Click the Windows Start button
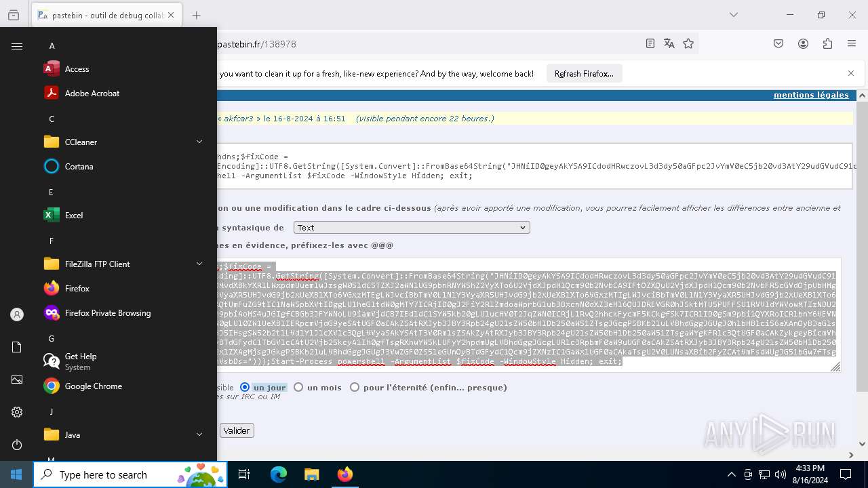The width and height of the screenshot is (868, 488). pyautogui.click(x=16, y=475)
